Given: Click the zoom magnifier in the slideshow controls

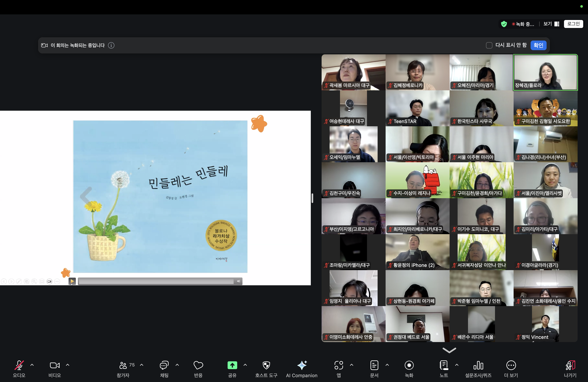Looking at the screenshot, I should 34,282.
